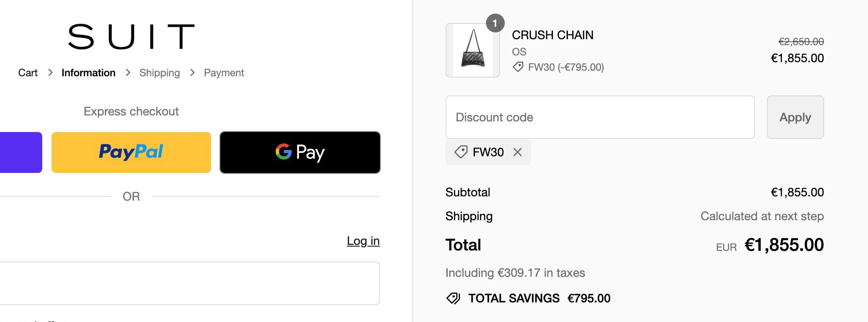Select the Payment breadcrumb step
Screen dimensions: 868x322
(224, 73)
